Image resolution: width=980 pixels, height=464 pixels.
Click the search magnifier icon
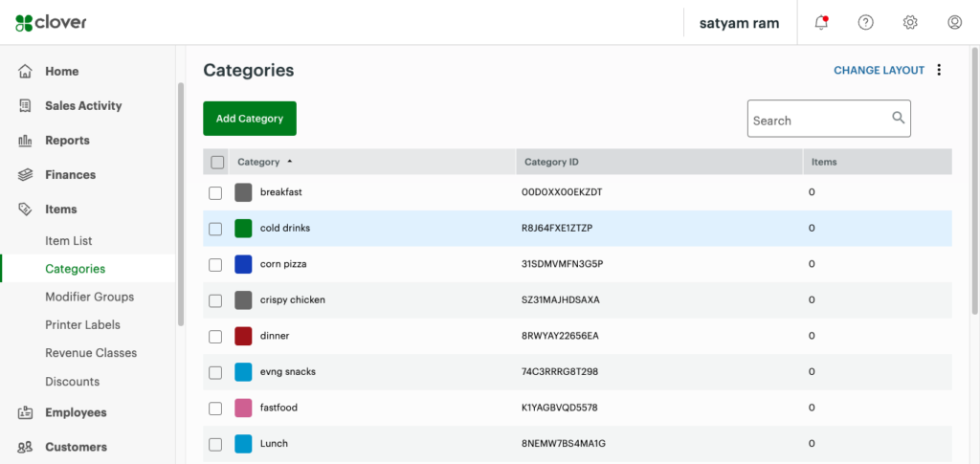pos(898,118)
